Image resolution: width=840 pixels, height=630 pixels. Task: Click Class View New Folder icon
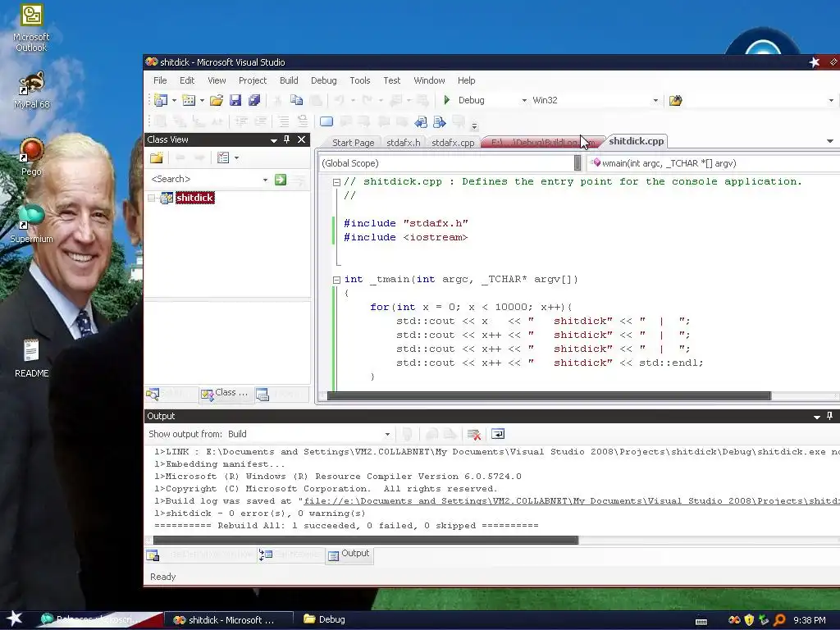click(x=157, y=157)
